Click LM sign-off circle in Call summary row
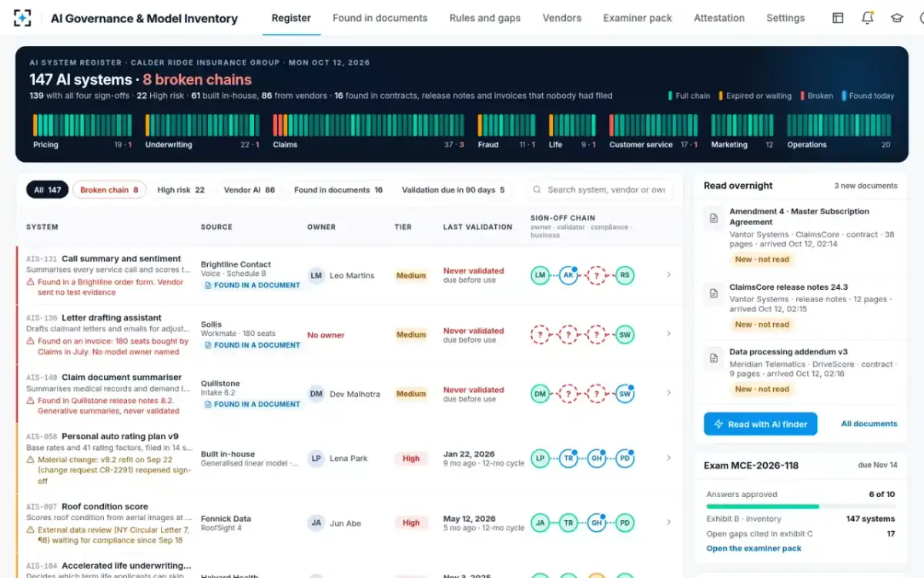The image size is (924, 578). 541,275
